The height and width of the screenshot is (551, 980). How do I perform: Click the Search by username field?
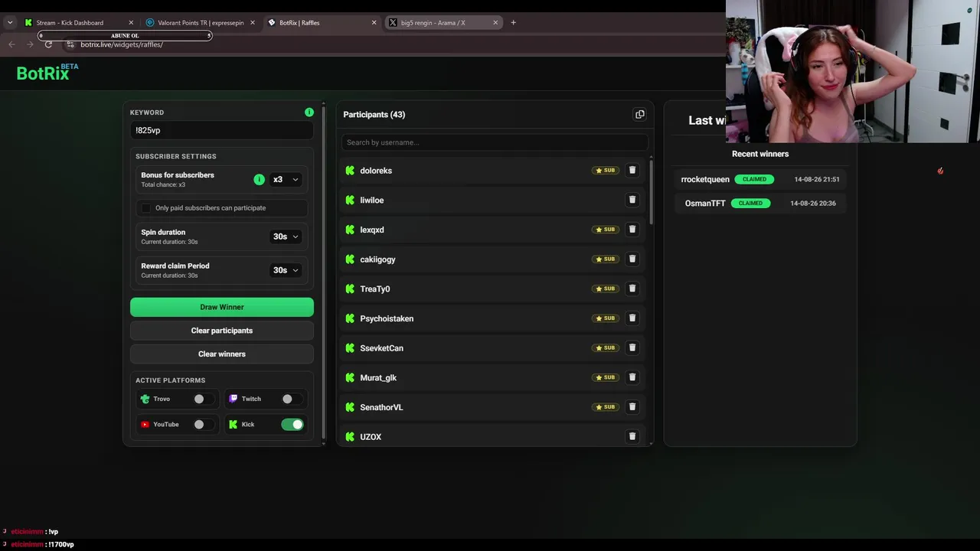[495, 142]
